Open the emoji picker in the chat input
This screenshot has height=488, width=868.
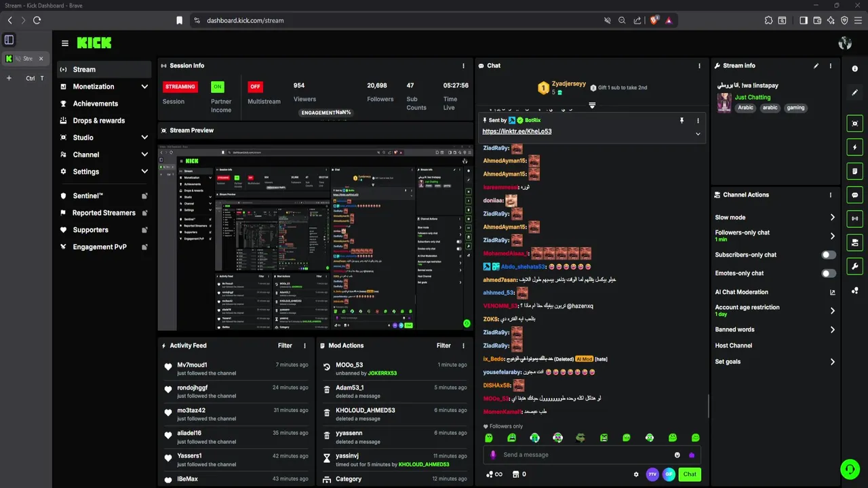[677, 455]
